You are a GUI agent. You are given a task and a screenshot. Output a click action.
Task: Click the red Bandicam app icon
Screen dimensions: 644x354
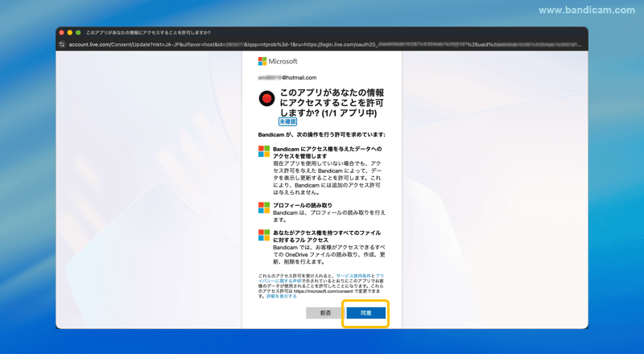coord(266,99)
